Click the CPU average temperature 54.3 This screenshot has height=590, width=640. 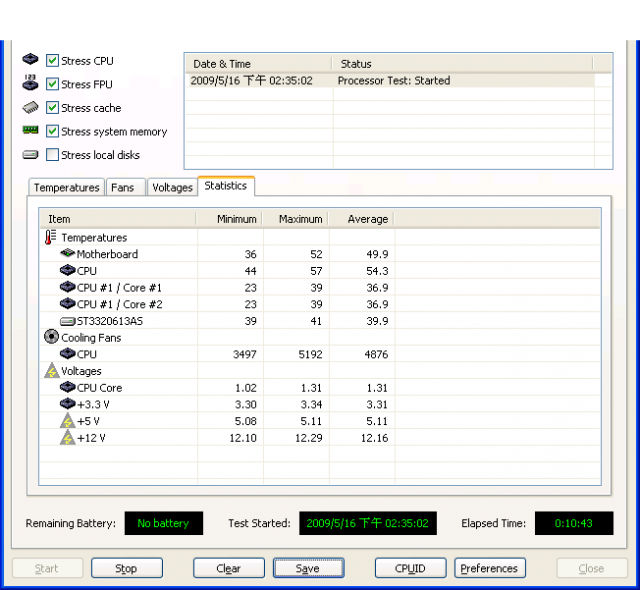377,271
